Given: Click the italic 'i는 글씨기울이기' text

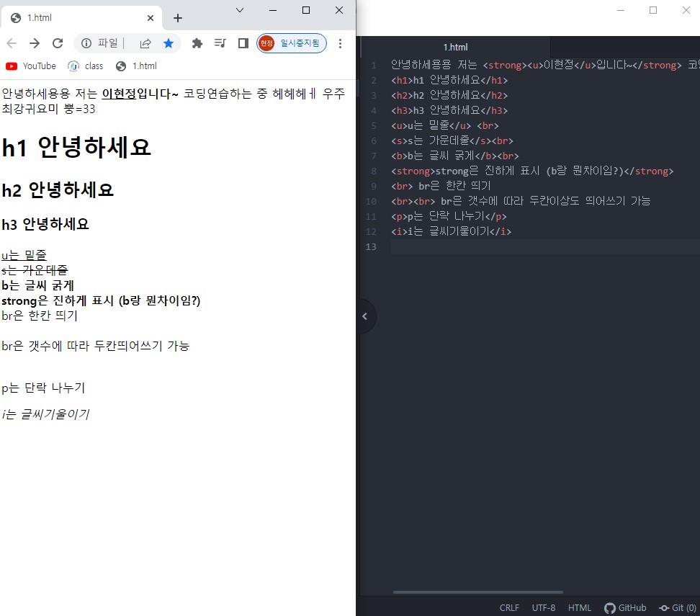Looking at the screenshot, I should (x=45, y=414).
